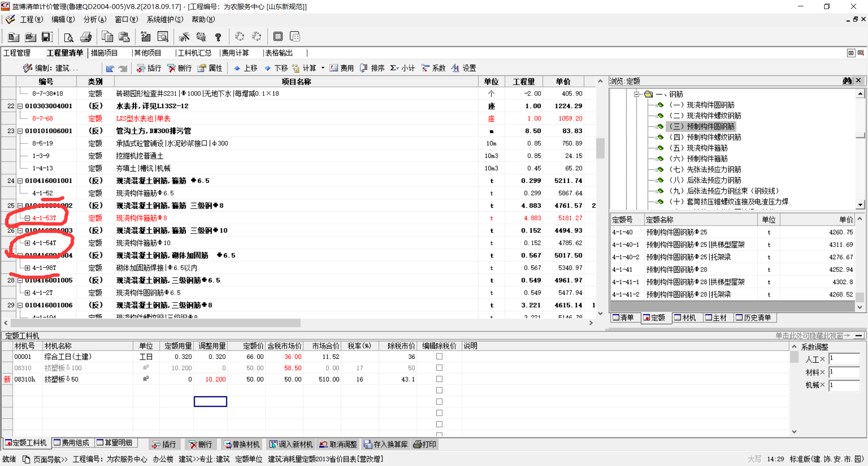Collapse the 010416001006 row
Viewport: 868px width, 466px height.
[x=20, y=305]
